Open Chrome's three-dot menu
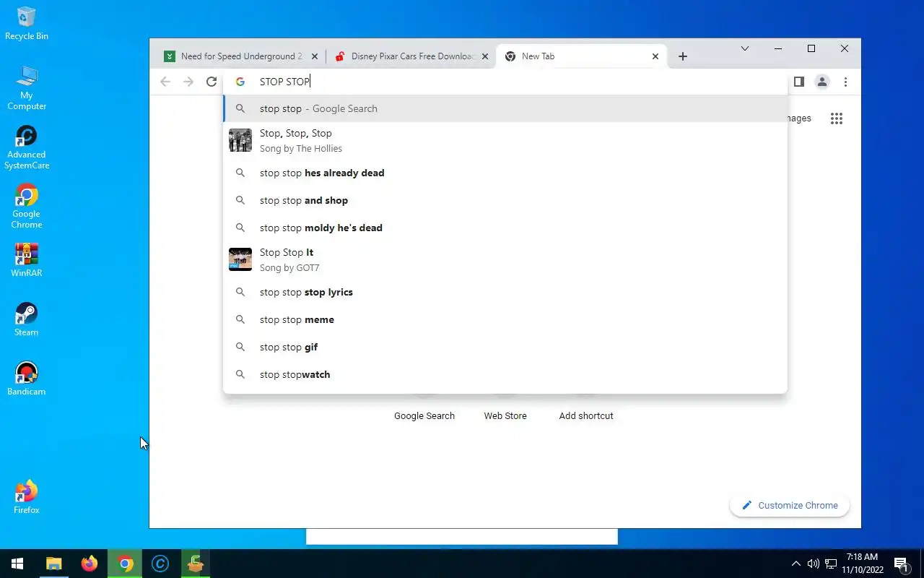924x578 pixels. tap(845, 82)
